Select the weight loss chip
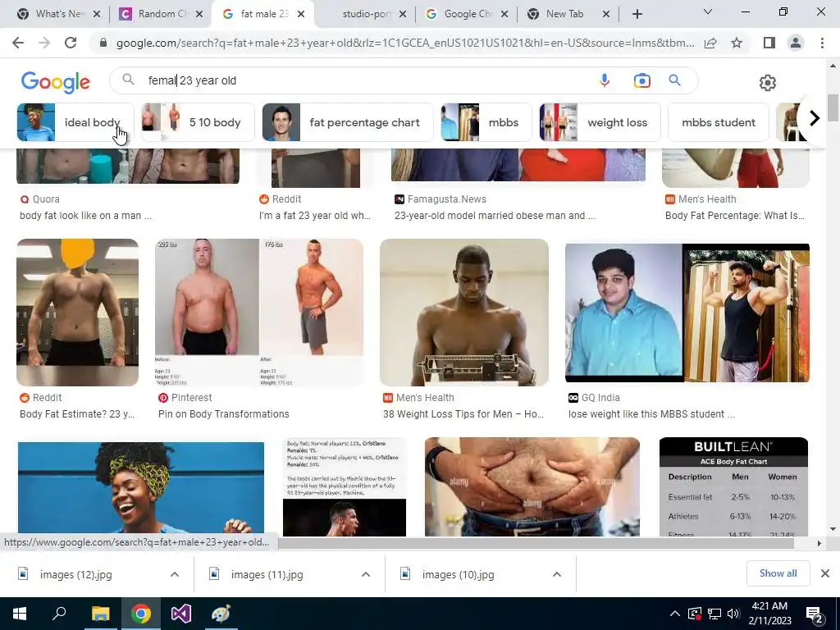Image resolution: width=840 pixels, height=630 pixels. point(600,122)
